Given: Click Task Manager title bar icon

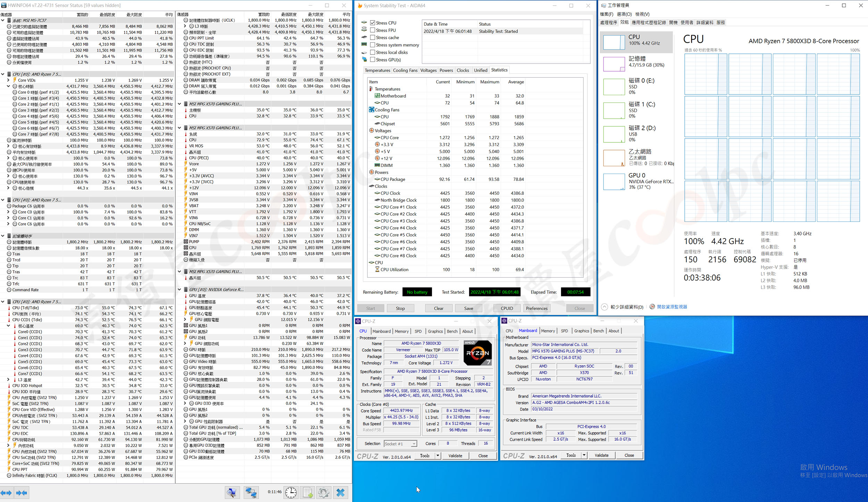Looking at the screenshot, I should [603, 5].
